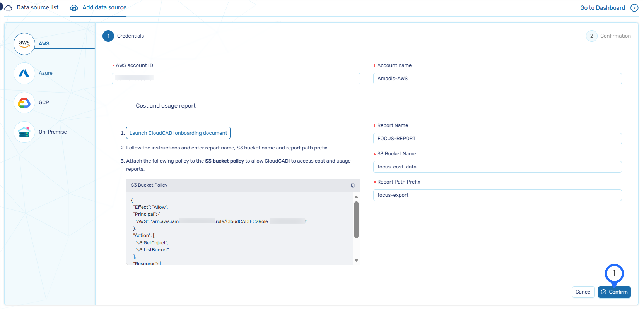Focus the Report Name input
The width and height of the screenshot is (644, 309).
(x=497, y=139)
